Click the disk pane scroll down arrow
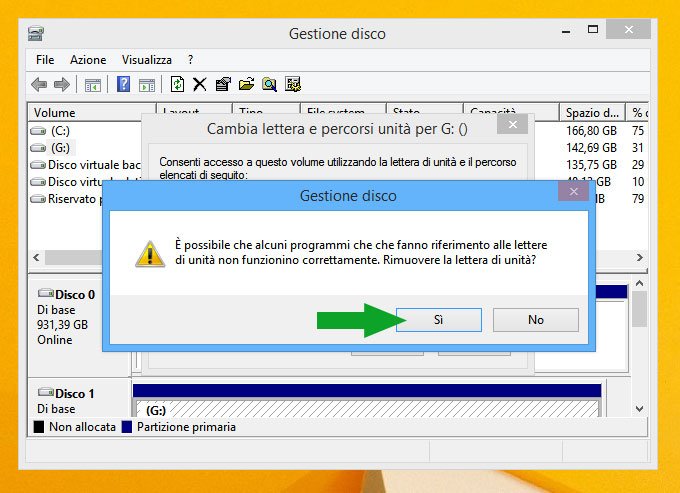 click(639, 408)
